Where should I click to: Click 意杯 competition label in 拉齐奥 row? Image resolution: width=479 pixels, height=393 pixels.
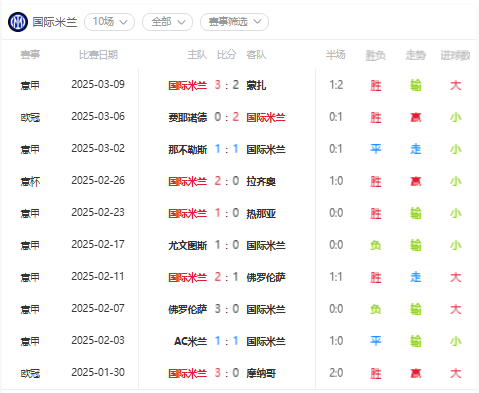pos(30,181)
